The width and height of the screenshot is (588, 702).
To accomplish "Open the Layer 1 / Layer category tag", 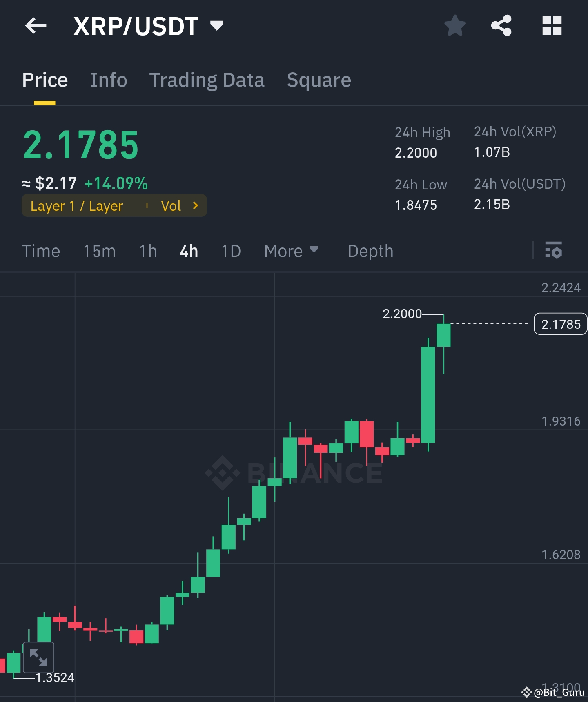I will (x=77, y=206).
